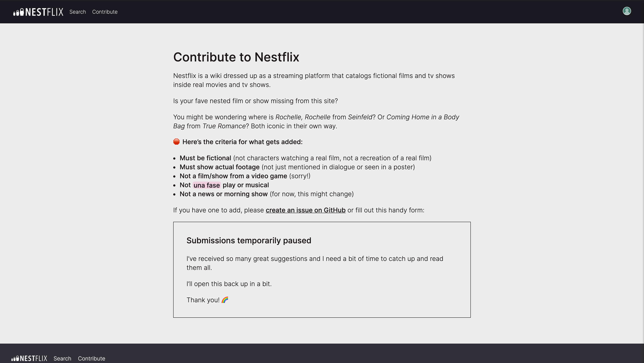Select Contribute in the footer navigation
The image size is (644, 363).
click(91, 359)
